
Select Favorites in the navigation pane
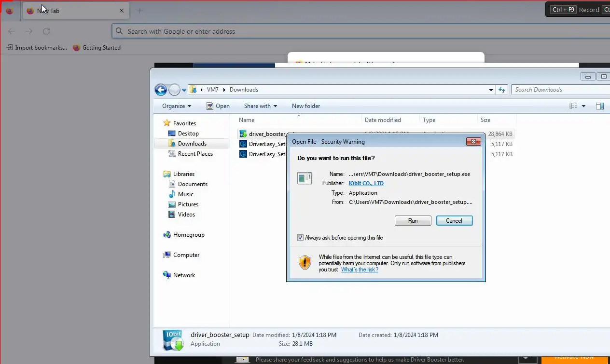point(184,123)
